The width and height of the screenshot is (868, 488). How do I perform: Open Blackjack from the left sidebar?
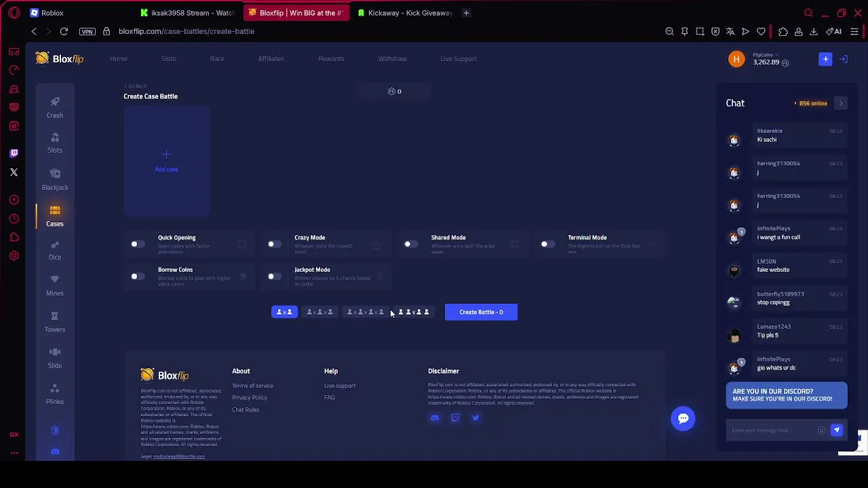[x=55, y=180]
